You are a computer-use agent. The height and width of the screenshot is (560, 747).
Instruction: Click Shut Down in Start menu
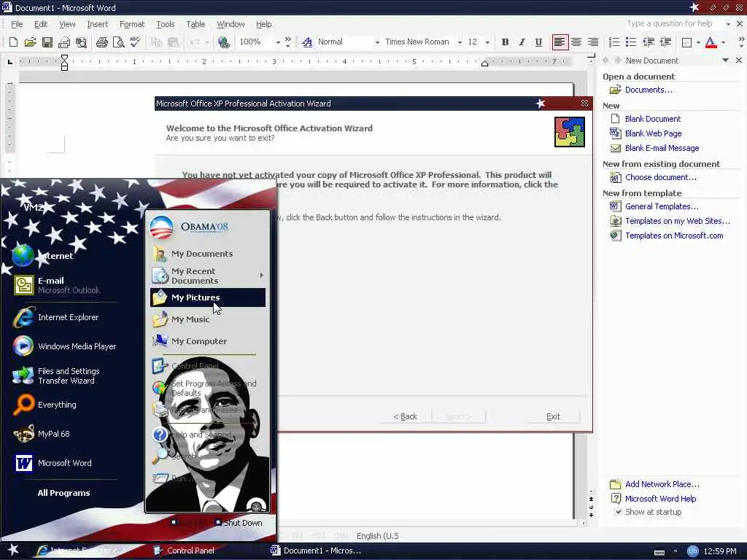[x=239, y=523]
